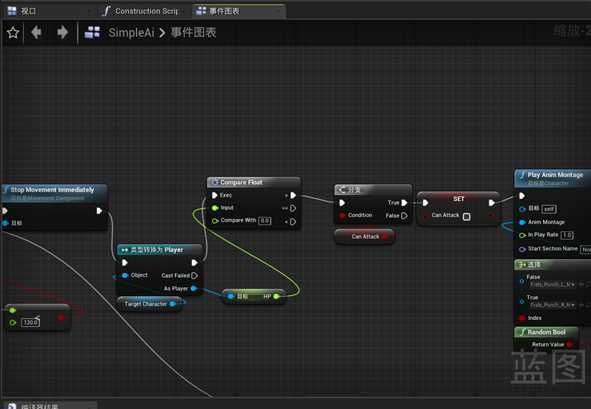Click the Object pin on cast node

pos(125,276)
